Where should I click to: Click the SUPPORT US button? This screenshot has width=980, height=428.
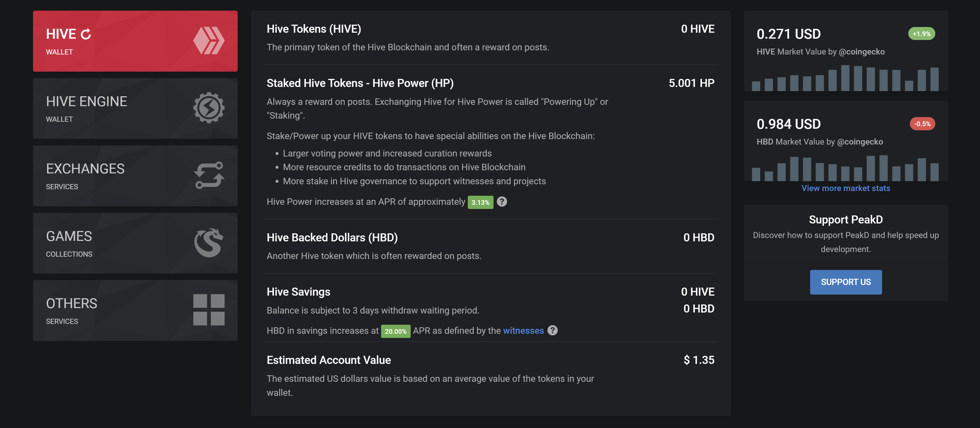pyautogui.click(x=846, y=282)
